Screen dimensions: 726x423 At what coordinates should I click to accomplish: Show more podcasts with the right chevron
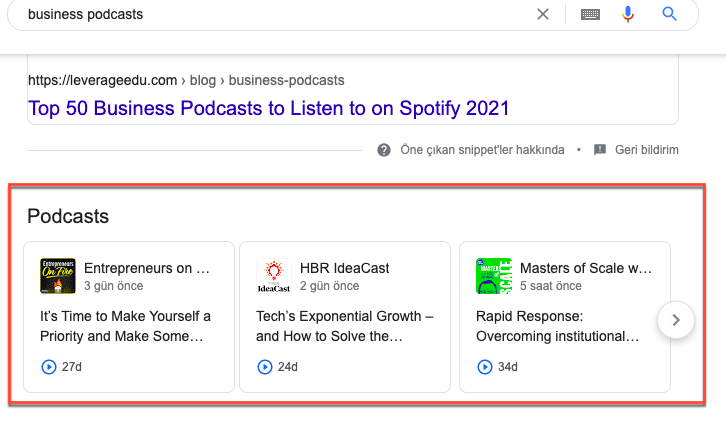(x=676, y=320)
